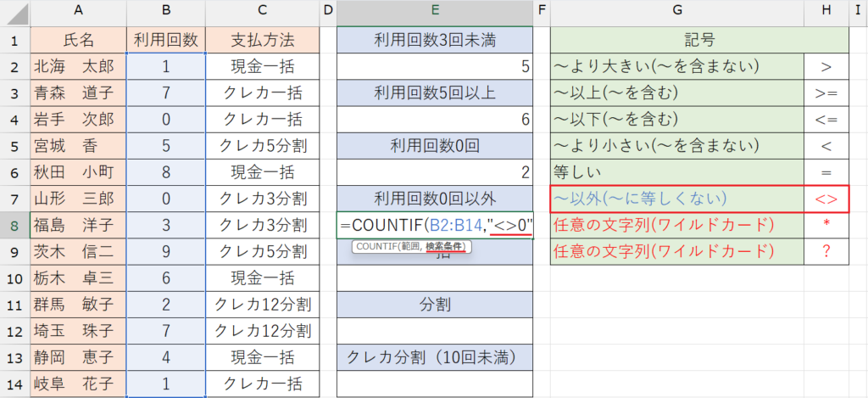Click 利用回数3回未満 label cell

point(435,40)
